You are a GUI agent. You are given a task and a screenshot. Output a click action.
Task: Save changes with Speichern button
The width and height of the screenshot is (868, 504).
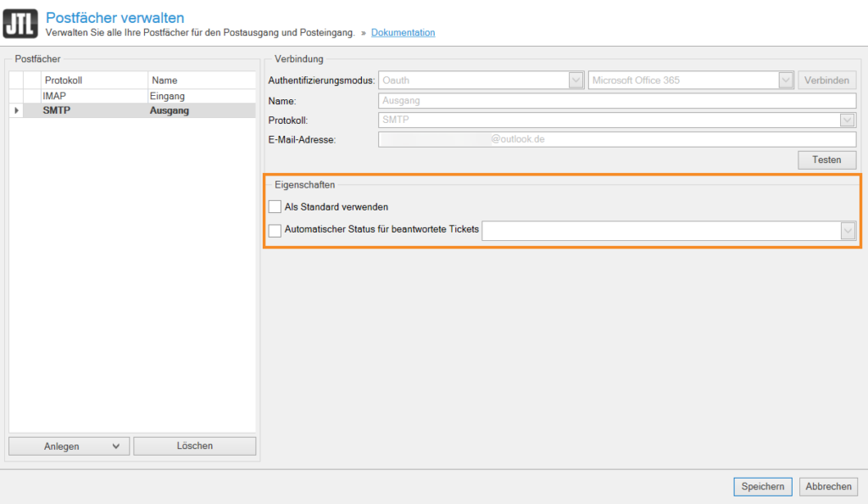(763, 486)
